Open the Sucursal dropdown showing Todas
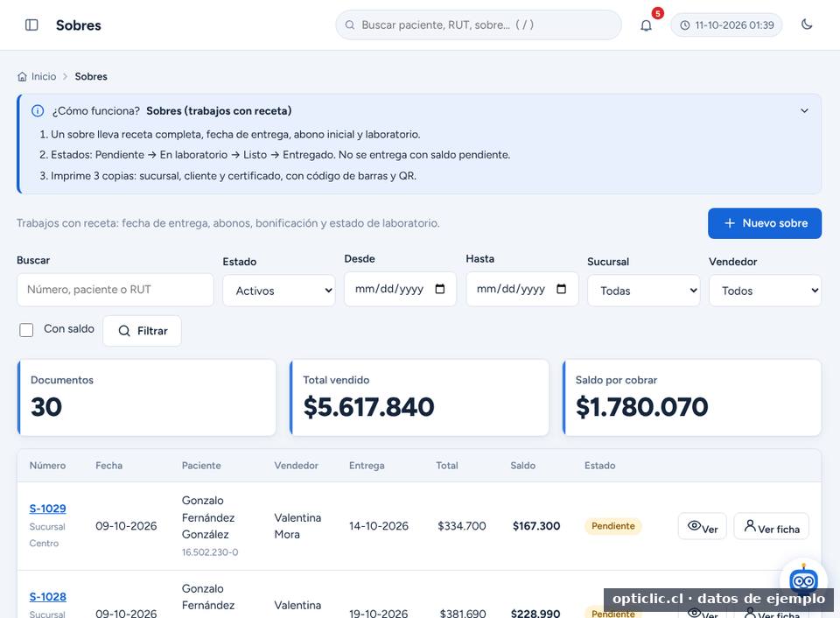 coord(643,291)
